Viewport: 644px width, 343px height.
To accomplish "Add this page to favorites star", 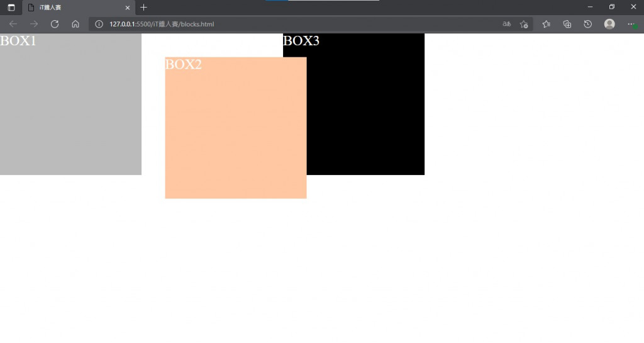I will coord(524,25).
